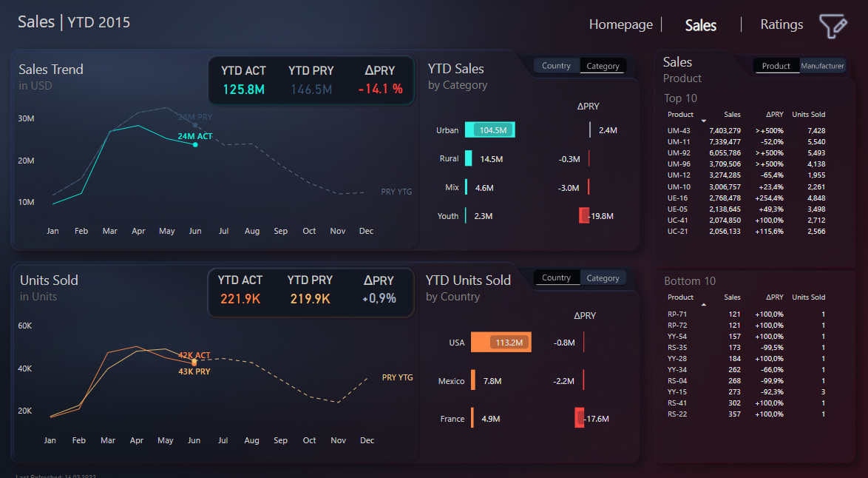Select the red Youth ΔPRY bar

pyautogui.click(x=584, y=216)
